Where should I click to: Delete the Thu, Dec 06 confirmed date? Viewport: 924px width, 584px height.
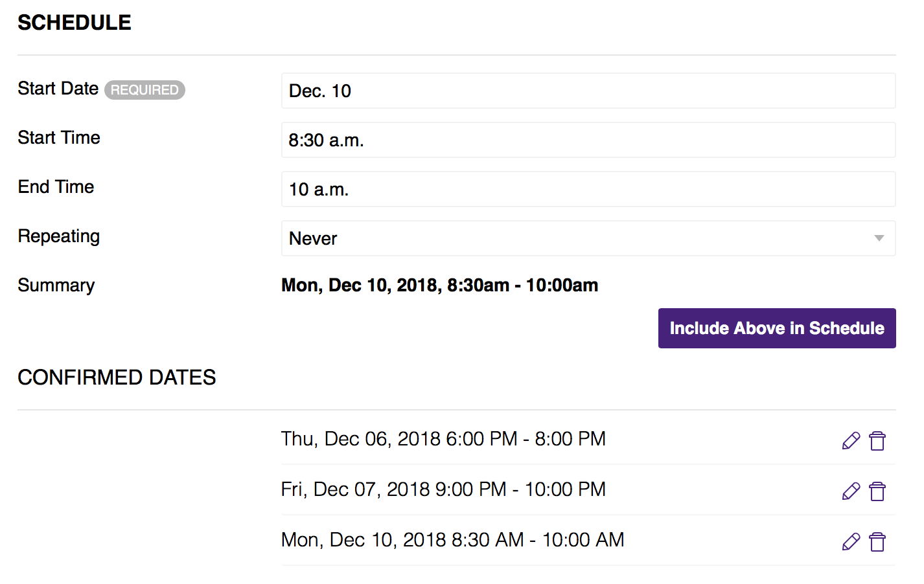point(878,440)
